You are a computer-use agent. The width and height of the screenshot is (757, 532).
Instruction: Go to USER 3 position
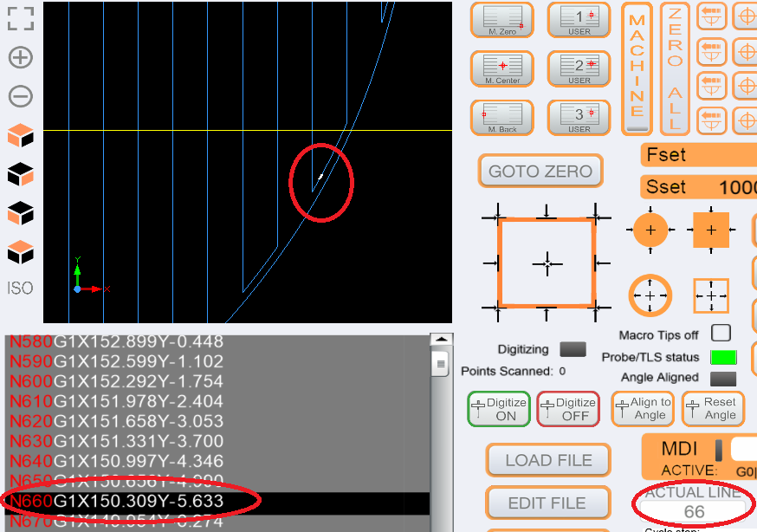click(x=579, y=117)
